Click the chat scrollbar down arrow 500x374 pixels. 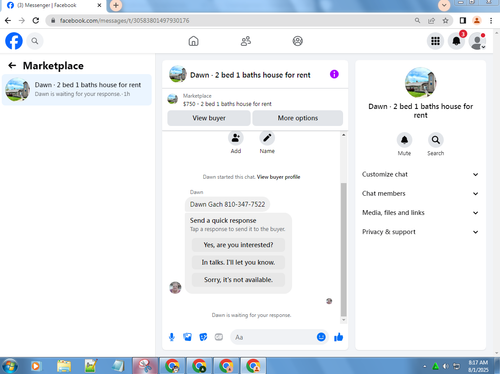point(344,320)
